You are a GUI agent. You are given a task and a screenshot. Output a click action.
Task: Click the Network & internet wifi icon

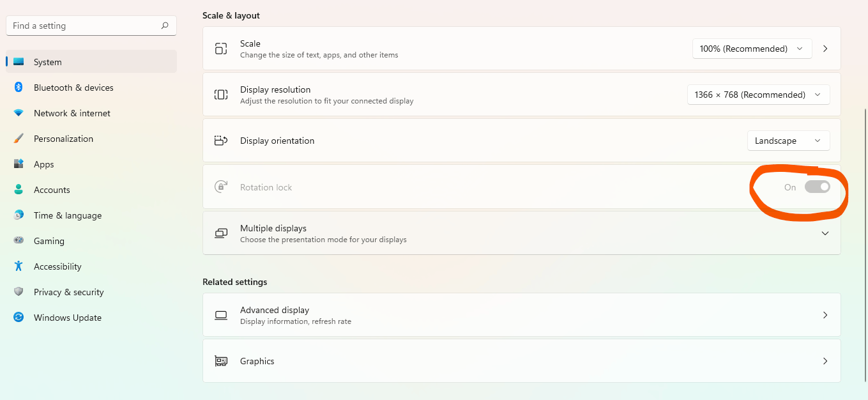(x=19, y=113)
